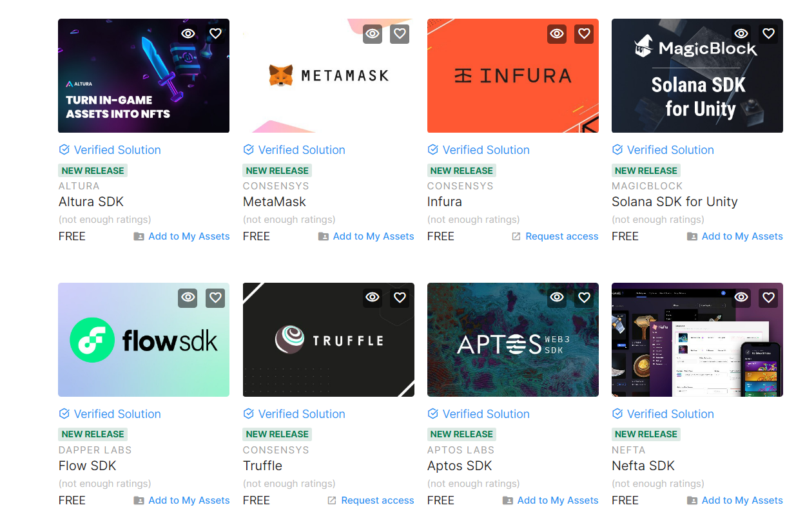Open publisher DAPPER LABS
796x532 pixels.
pyautogui.click(x=95, y=450)
